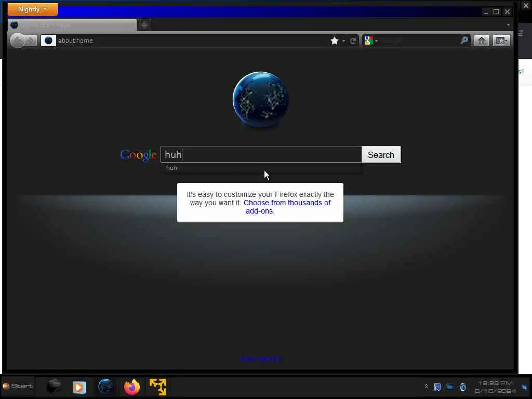532x399 pixels.
Task: Open a new tab with the plus button
Action: tap(144, 25)
